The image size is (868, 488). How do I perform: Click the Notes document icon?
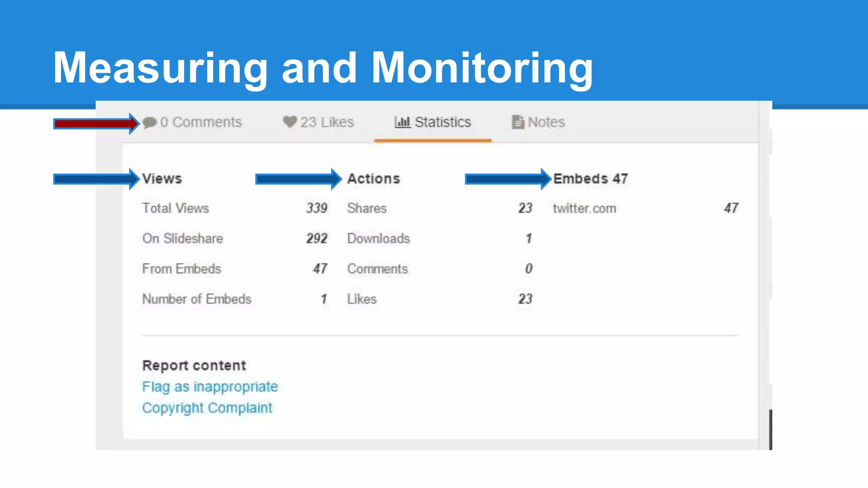coord(517,122)
